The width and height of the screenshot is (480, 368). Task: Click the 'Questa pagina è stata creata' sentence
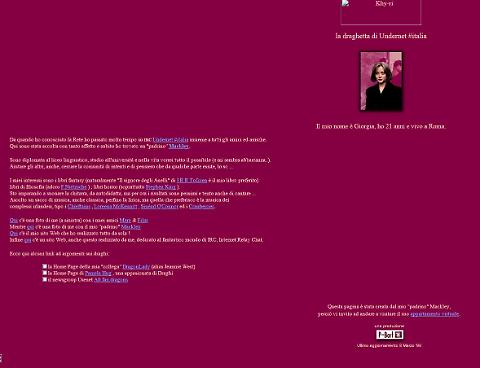tap(389, 306)
